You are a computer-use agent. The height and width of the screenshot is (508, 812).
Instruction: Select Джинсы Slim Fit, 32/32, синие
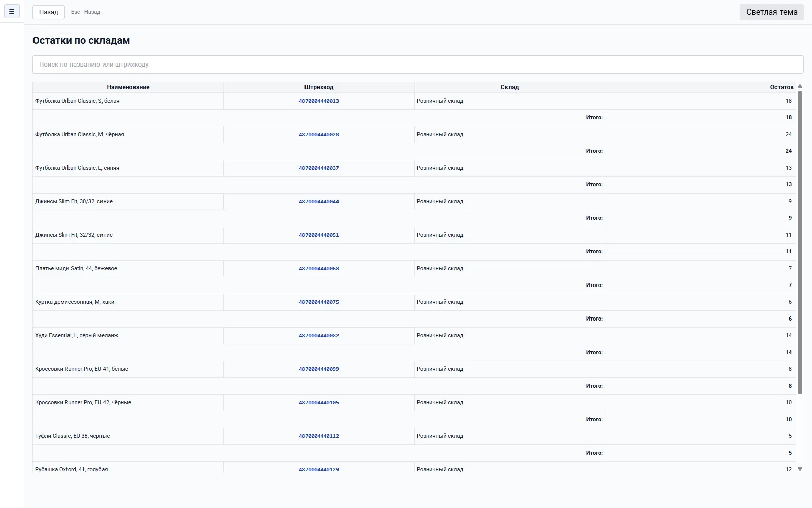tap(74, 235)
